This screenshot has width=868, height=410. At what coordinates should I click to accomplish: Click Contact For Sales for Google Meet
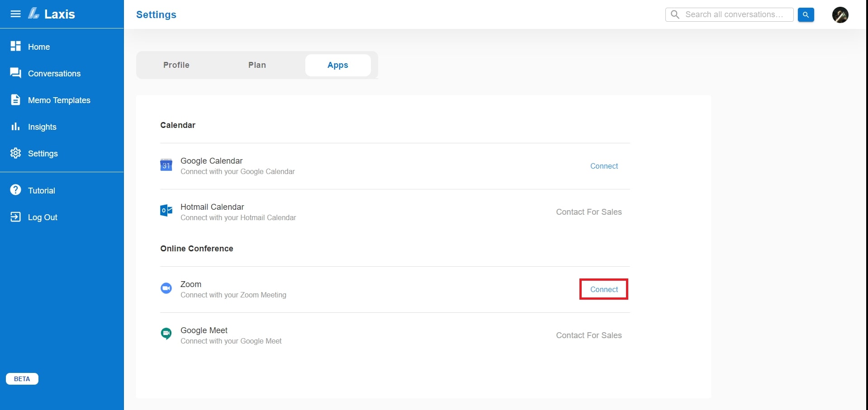coord(588,335)
